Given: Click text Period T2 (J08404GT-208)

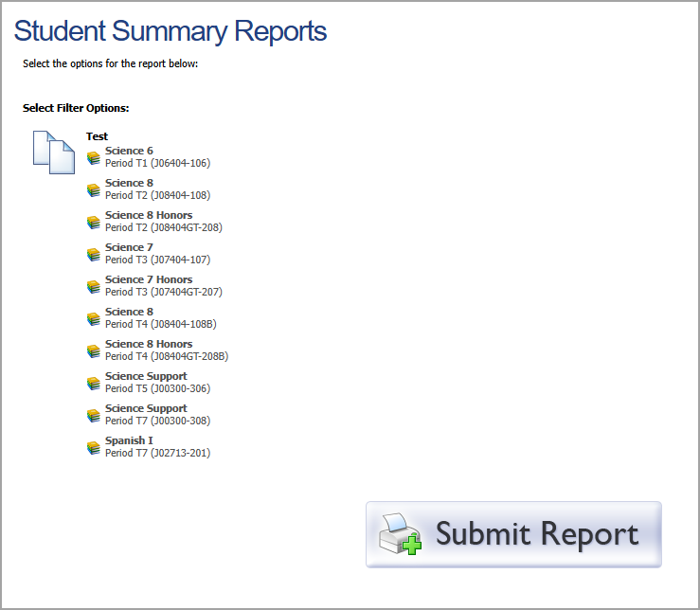Looking at the screenshot, I should click(163, 227).
